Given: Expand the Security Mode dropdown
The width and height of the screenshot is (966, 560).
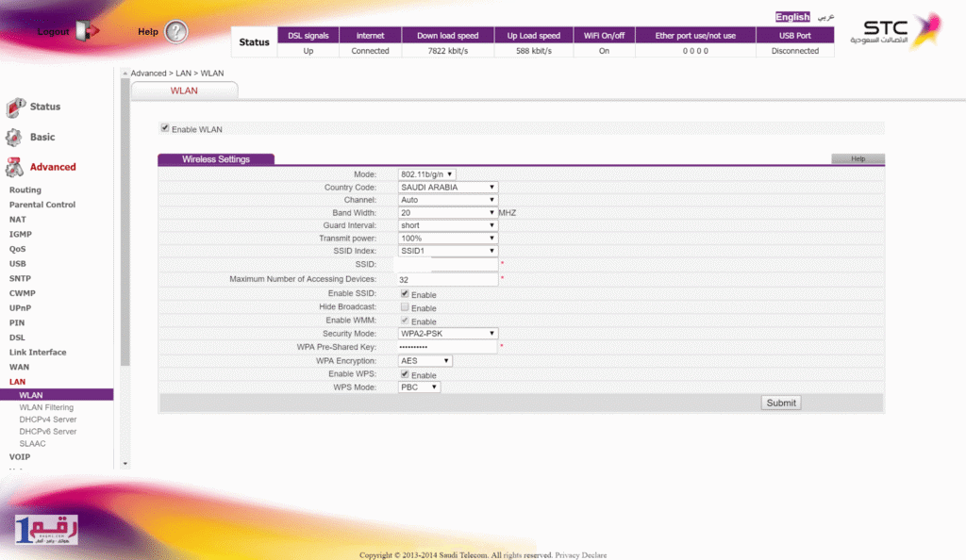Looking at the screenshot, I should click(x=447, y=333).
